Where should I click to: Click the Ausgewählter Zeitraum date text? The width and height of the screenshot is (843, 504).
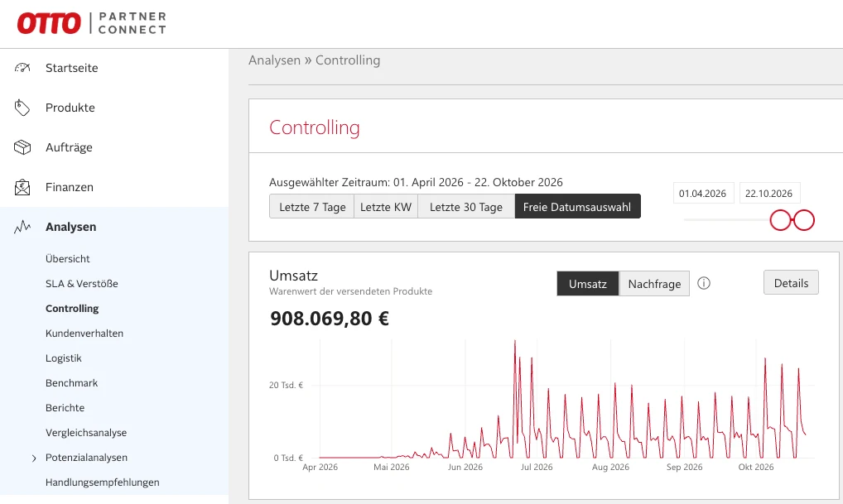pyautogui.click(x=416, y=182)
